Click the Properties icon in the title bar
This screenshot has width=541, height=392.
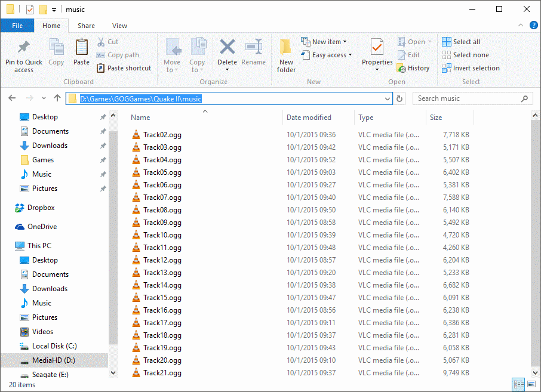pyautogui.click(x=30, y=10)
